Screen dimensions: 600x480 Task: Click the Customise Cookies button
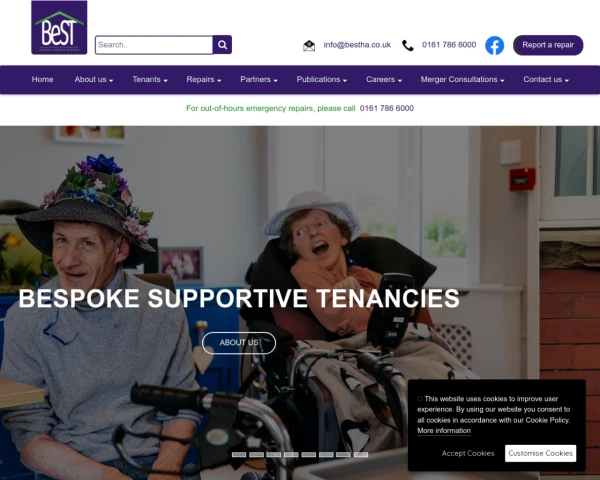pyautogui.click(x=540, y=453)
